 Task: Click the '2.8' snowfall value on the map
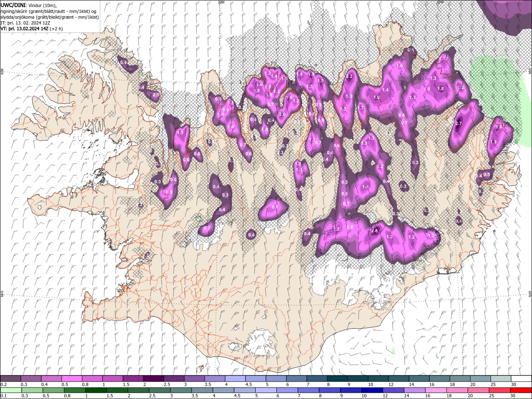pos(374,231)
